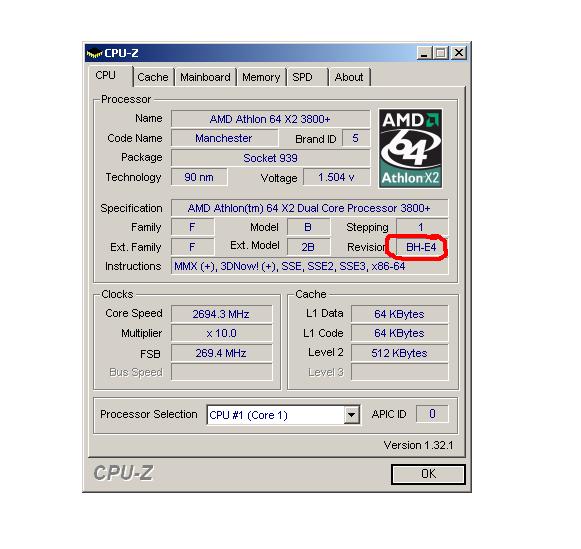Click the Multiplier value x 10.0
The image size is (581, 549).
[x=221, y=333]
